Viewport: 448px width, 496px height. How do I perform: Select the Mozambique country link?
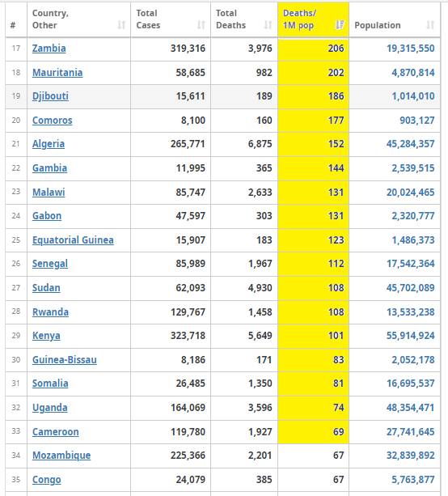click(x=61, y=456)
